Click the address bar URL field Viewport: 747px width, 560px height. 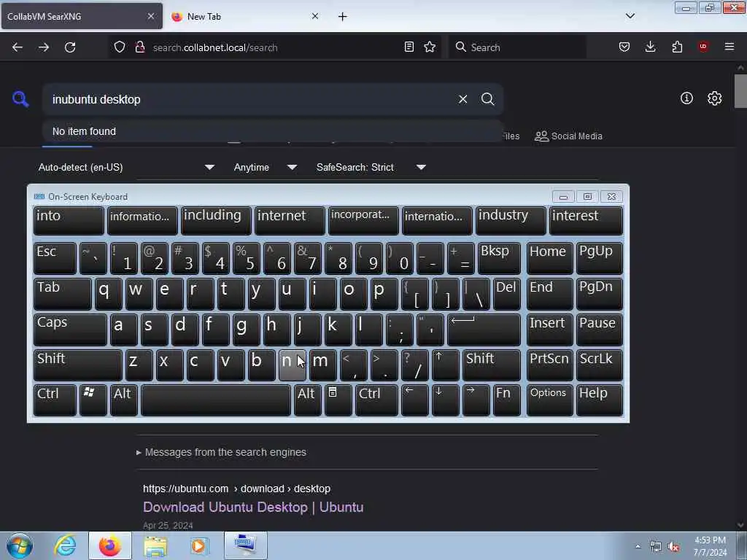pyautogui.click(x=276, y=47)
